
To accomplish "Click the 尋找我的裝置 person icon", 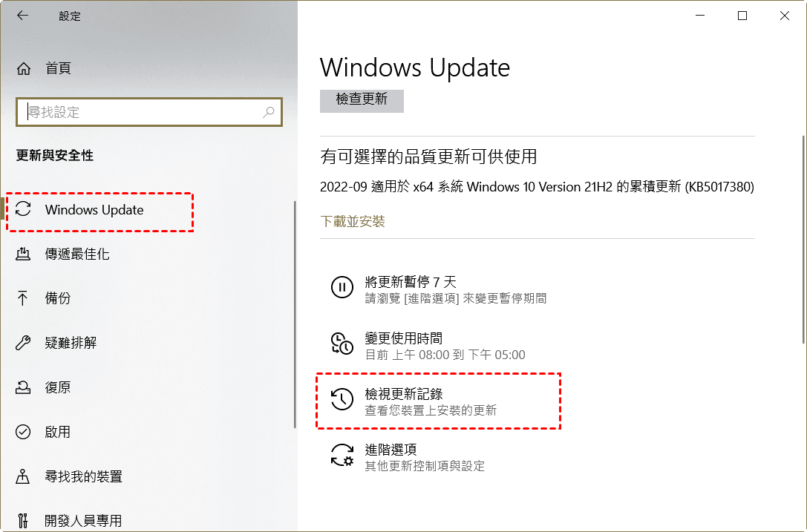I will (23, 476).
